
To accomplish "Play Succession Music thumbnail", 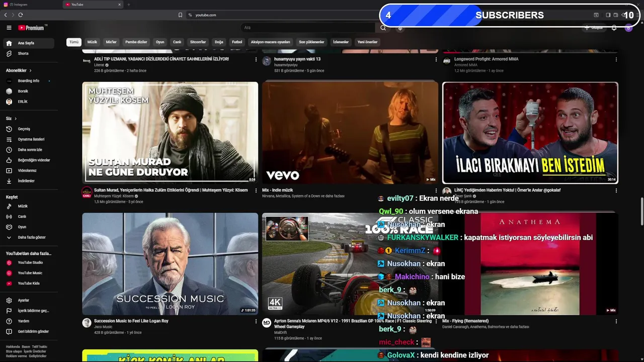I will (170, 264).
